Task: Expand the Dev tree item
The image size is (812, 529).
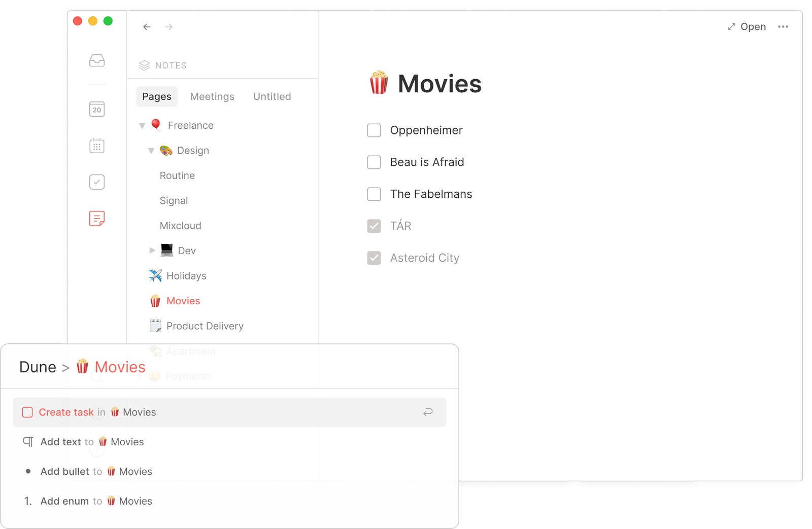Action: 152,250
